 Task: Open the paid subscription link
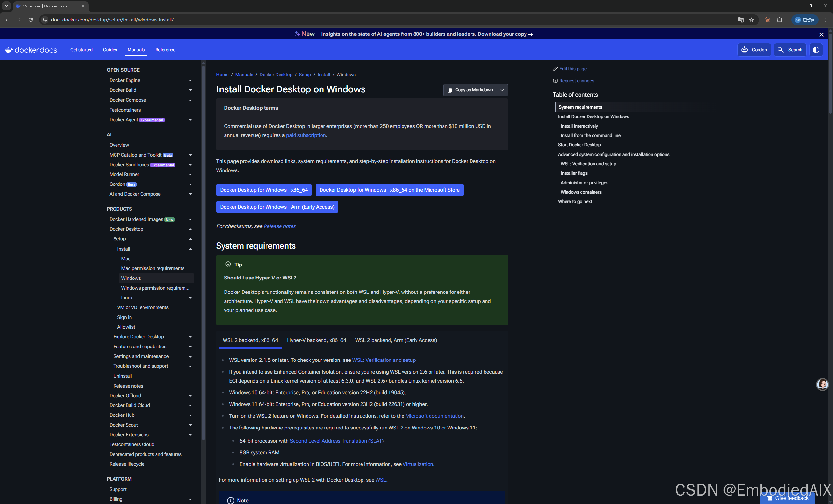(306, 135)
